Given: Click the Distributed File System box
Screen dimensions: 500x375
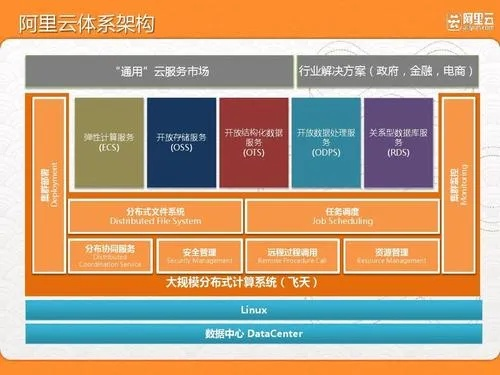Looking at the screenshot, I should point(155,216).
